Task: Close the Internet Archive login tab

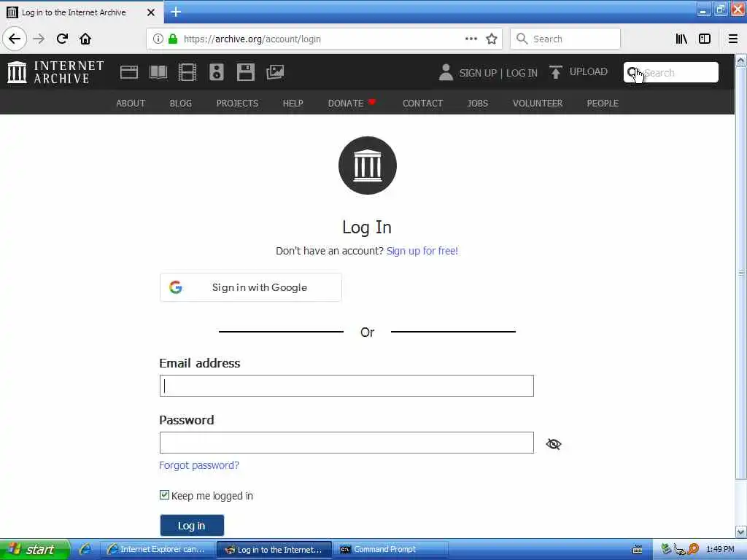Action: click(x=151, y=12)
